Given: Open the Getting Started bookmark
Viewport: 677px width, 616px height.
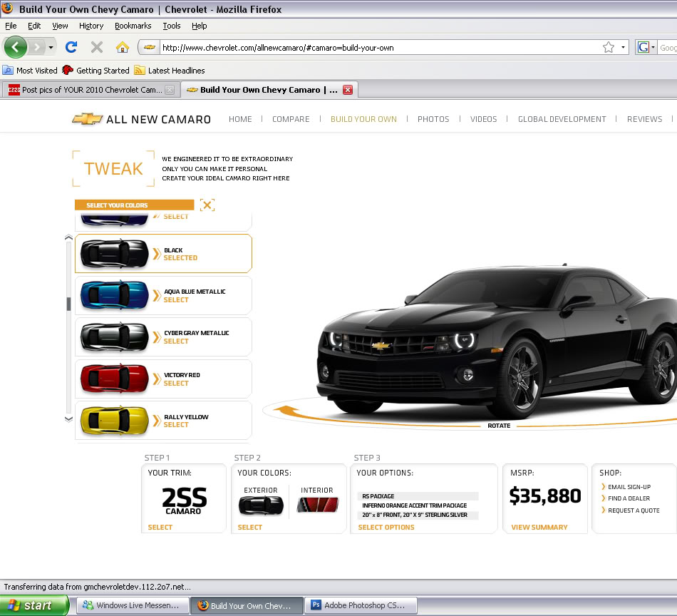Looking at the screenshot, I should pyautogui.click(x=95, y=71).
